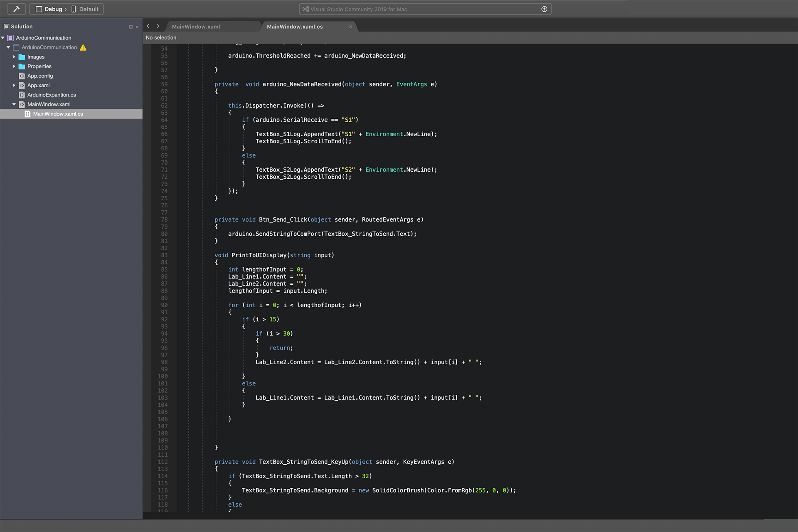Switch to the MainWindow.xaml tab

coord(196,27)
